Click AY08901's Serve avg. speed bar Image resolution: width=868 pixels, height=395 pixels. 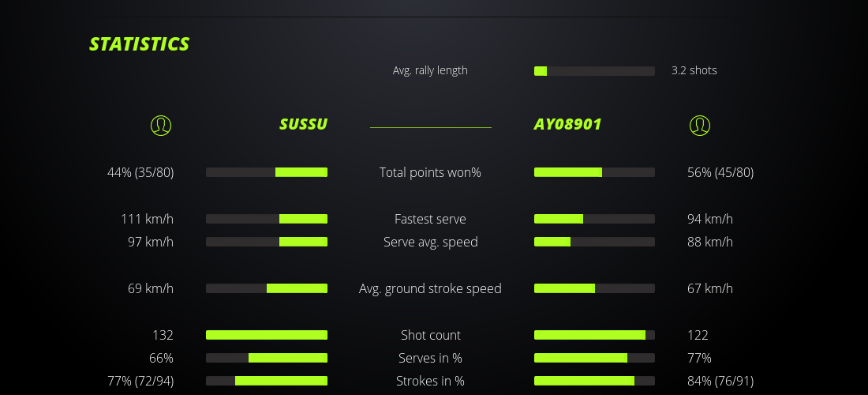594,242
